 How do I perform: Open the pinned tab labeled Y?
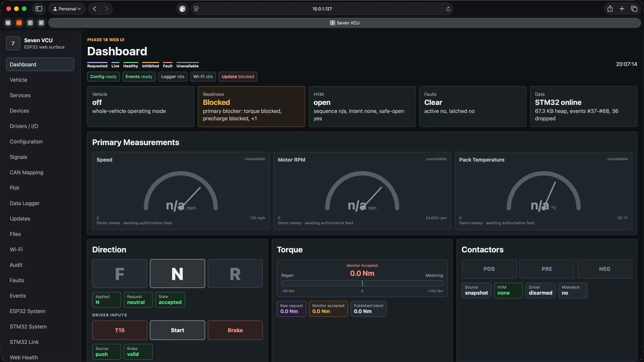pos(30,23)
